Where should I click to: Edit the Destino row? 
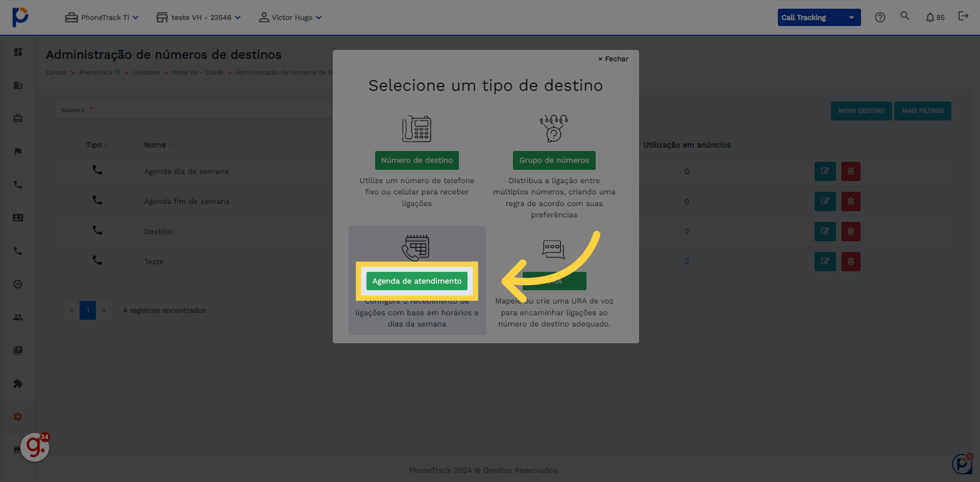[825, 232]
